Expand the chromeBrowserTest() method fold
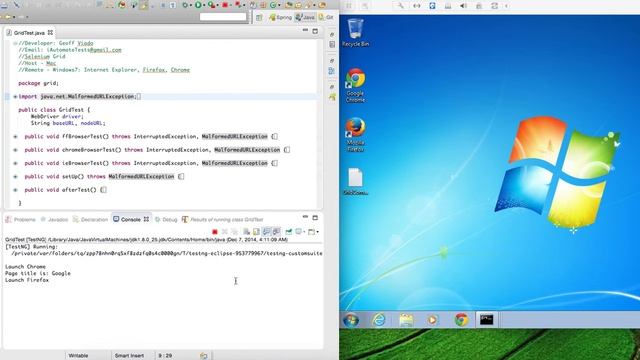 pos(15,150)
